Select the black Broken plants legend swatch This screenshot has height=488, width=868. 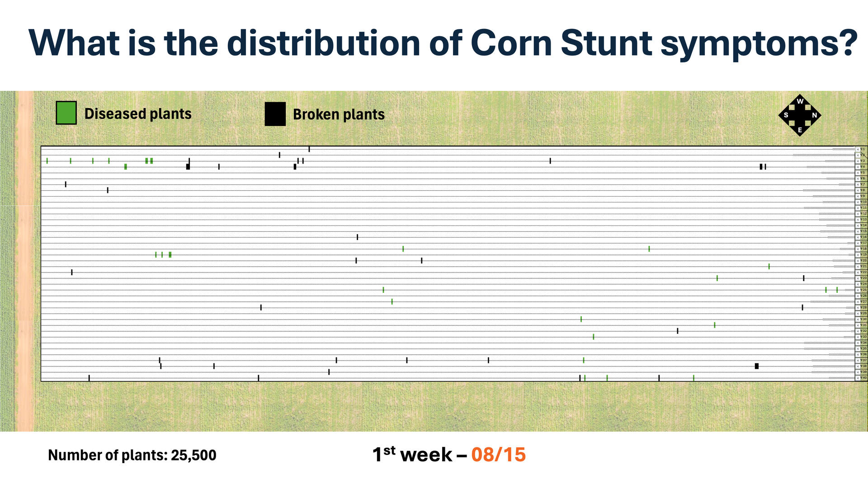click(x=275, y=114)
